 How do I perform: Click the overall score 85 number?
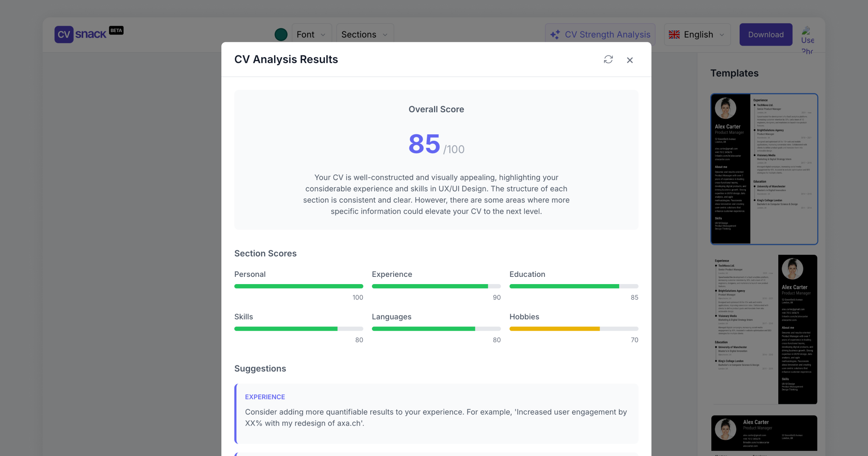click(424, 144)
